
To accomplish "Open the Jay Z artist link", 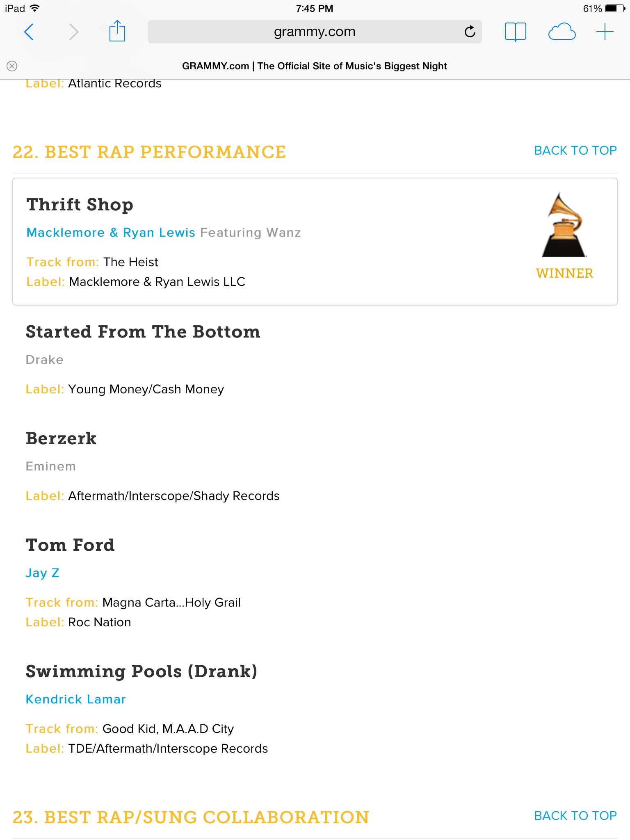I will pos(43,573).
